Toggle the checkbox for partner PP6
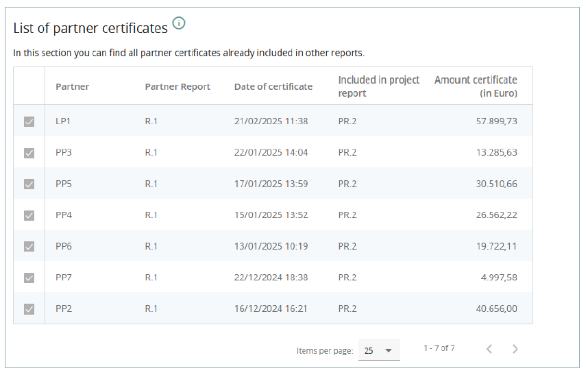 click(29, 247)
